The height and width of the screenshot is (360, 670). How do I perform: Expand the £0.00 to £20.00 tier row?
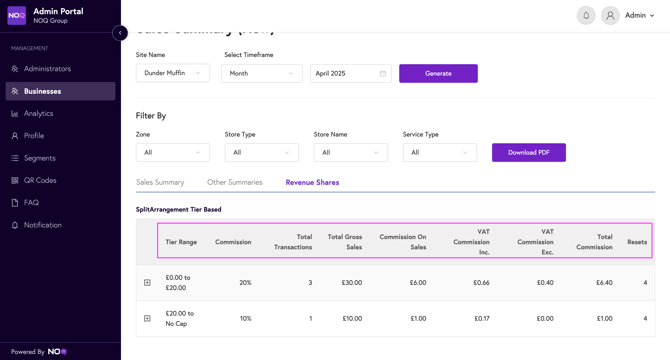(x=147, y=283)
